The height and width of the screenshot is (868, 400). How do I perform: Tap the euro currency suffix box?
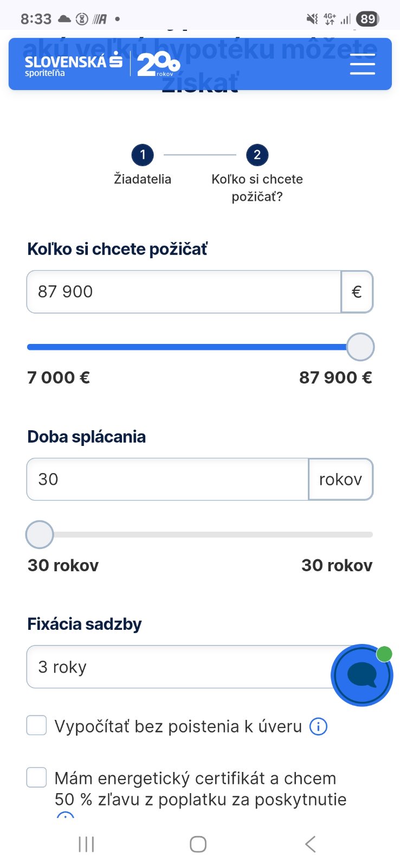click(x=357, y=292)
